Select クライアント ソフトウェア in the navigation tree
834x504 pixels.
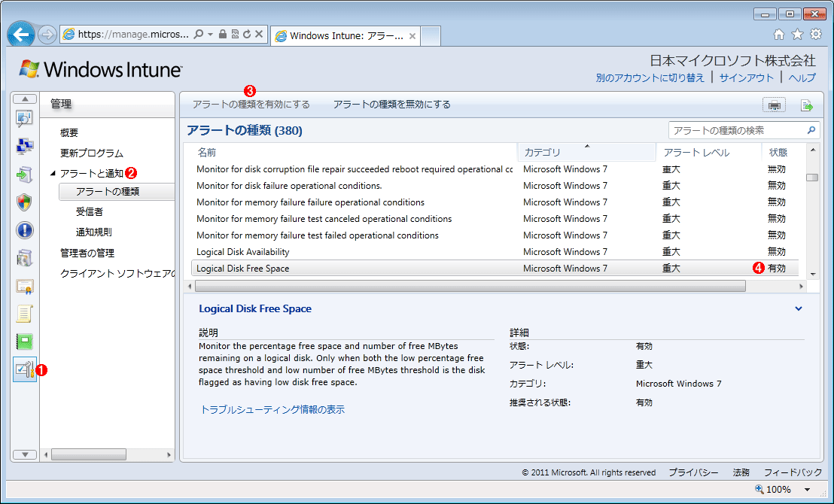click(x=117, y=274)
